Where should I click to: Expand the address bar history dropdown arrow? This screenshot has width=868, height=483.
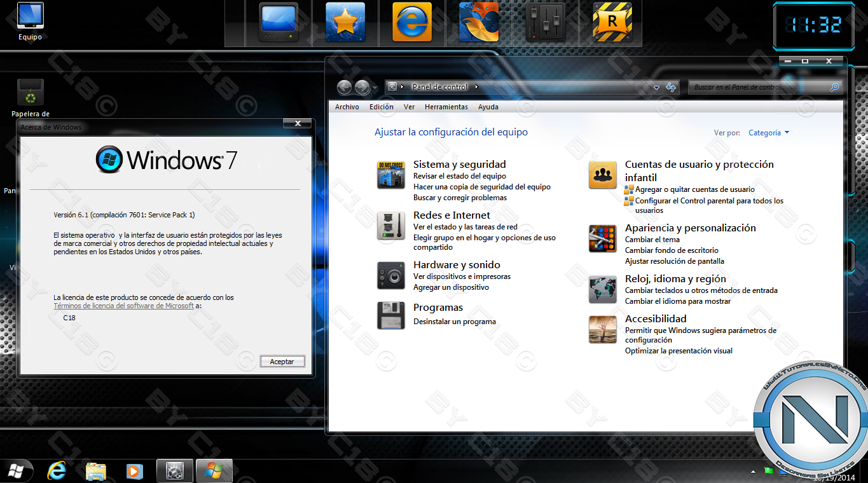pos(657,87)
